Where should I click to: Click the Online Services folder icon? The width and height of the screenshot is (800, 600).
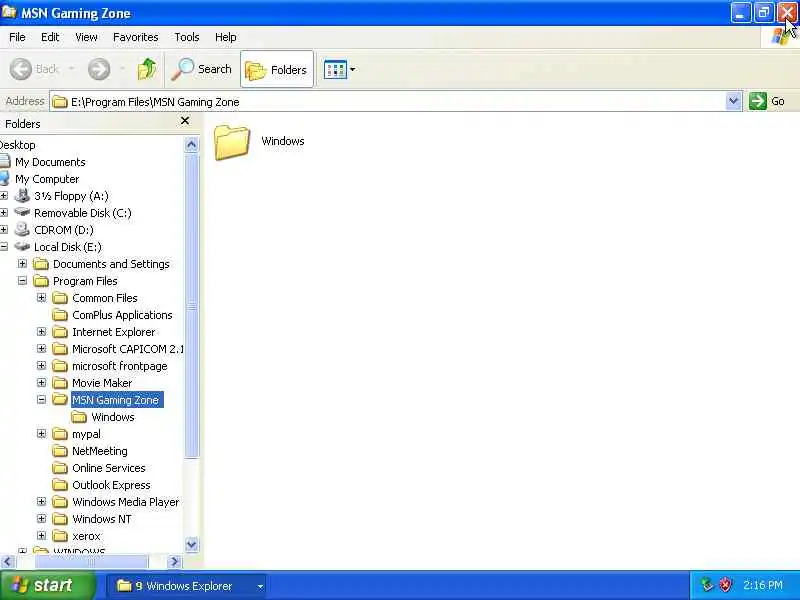(x=60, y=468)
